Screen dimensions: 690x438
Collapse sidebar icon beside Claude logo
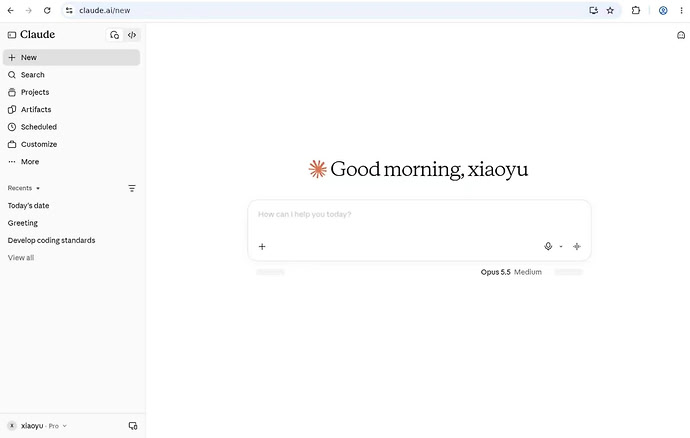point(12,35)
